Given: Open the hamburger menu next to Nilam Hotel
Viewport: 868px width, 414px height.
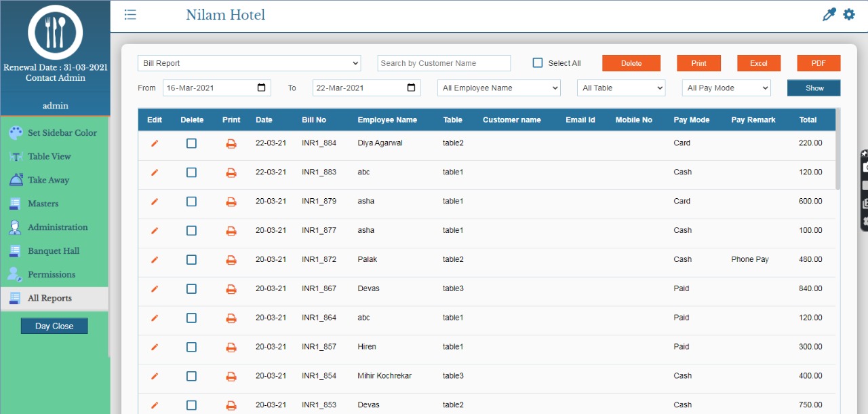Looking at the screenshot, I should coord(130,14).
